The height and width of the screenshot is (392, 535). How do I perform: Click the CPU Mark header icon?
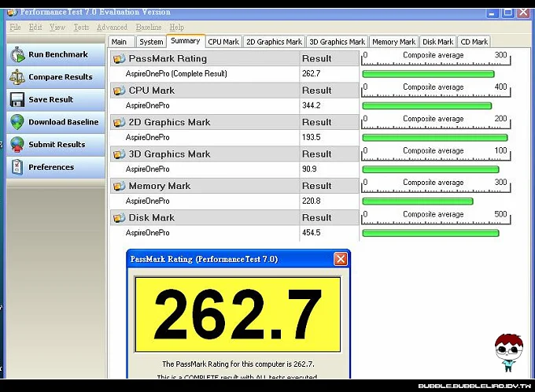point(119,91)
